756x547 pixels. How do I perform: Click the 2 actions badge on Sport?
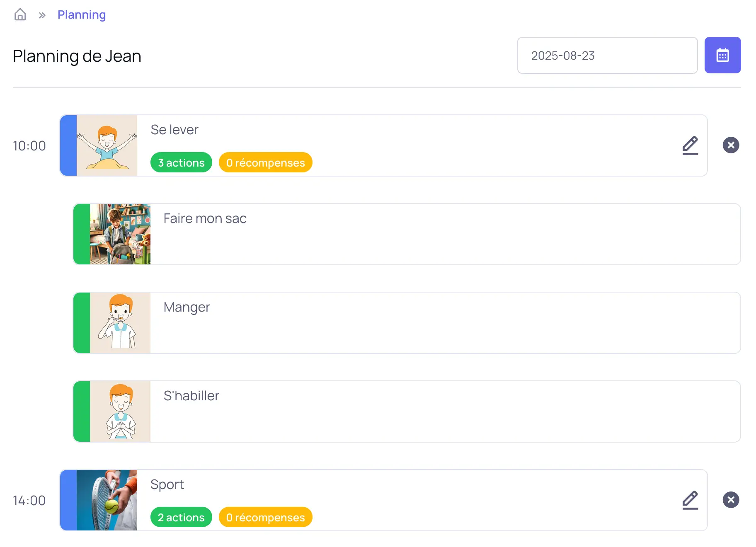click(x=181, y=517)
